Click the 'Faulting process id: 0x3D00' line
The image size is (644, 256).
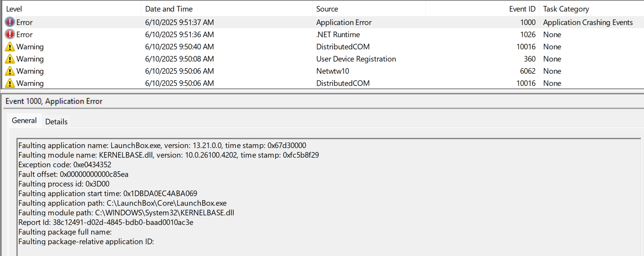point(64,184)
